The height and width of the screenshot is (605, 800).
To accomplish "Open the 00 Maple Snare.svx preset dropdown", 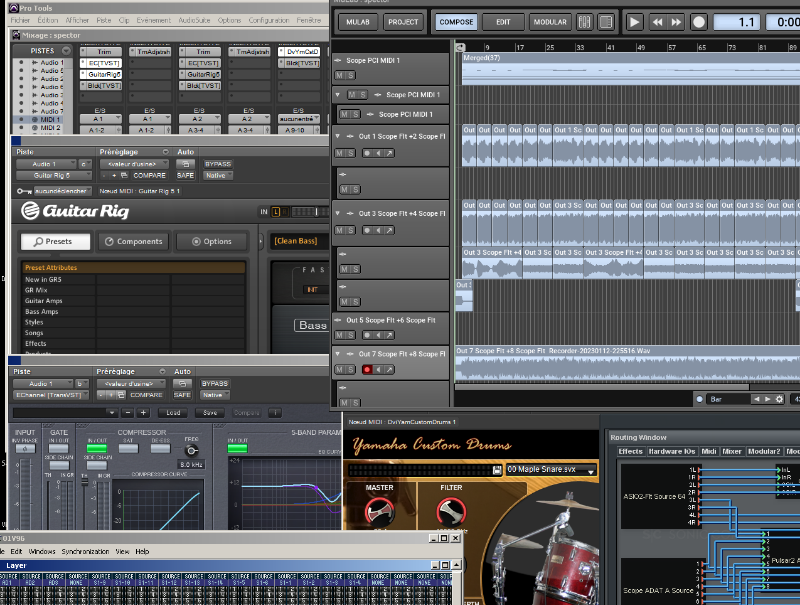I will (551, 469).
